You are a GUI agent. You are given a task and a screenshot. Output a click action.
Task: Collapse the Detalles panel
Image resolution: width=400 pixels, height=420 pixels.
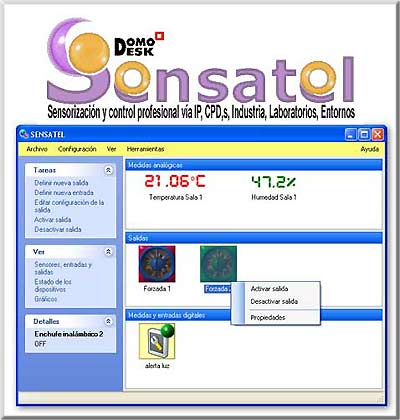click(x=108, y=321)
